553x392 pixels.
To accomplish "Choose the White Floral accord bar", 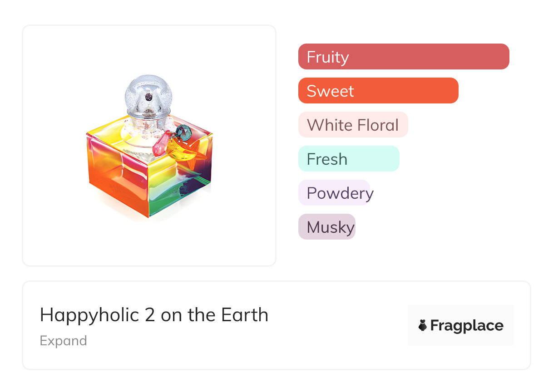I will [353, 125].
